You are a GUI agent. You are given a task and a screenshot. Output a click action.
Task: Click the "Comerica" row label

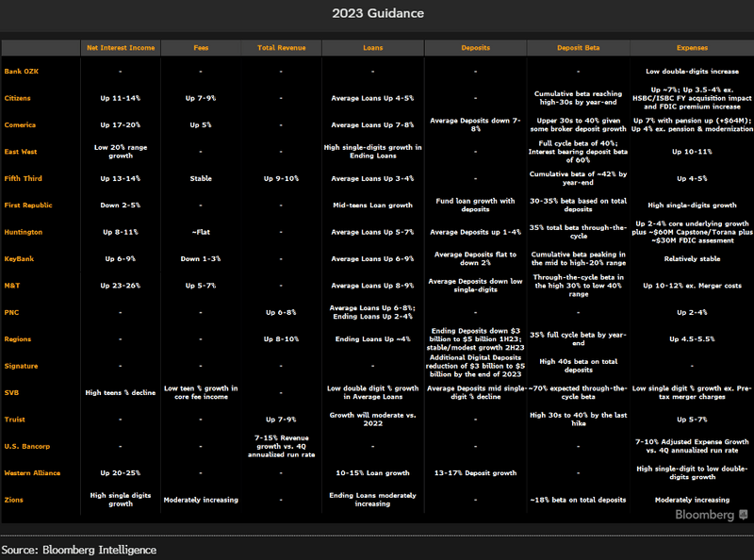pos(20,125)
